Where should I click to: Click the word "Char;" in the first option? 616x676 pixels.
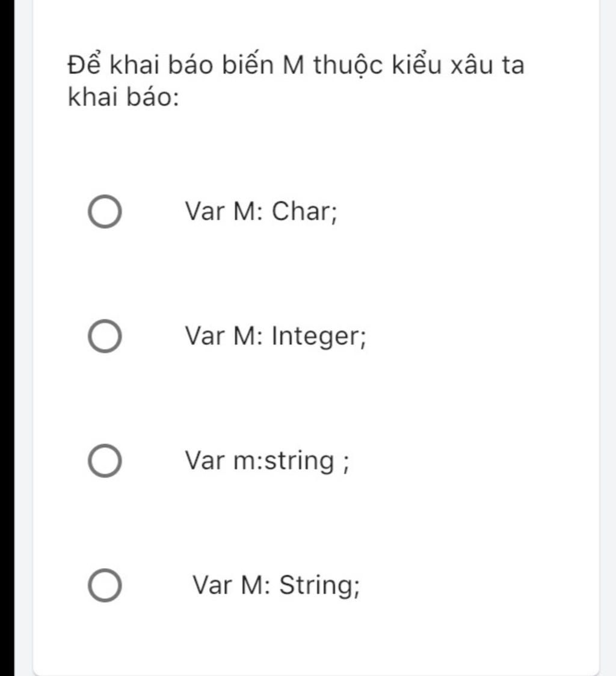(x=304, y=212)
